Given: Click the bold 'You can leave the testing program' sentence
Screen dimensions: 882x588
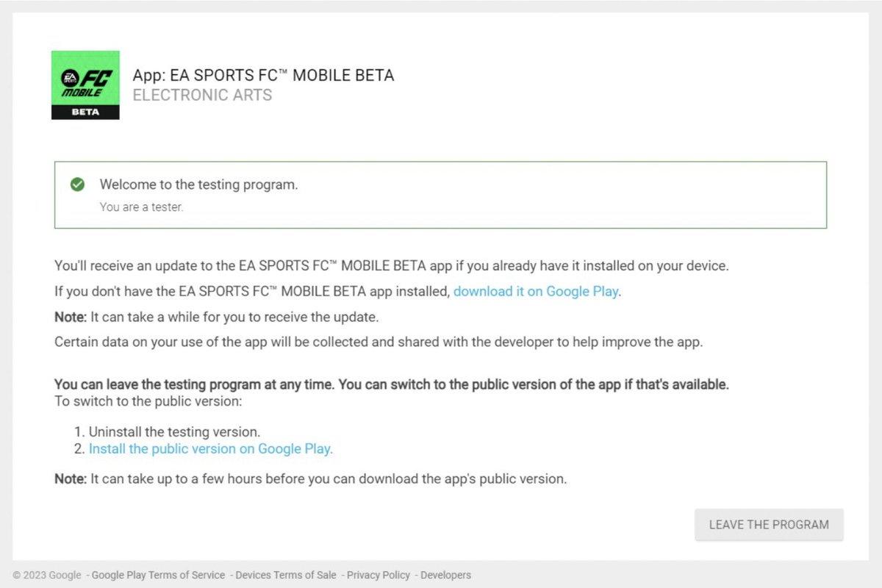Looking at the screenshot, I should click(x=392, y=384).
